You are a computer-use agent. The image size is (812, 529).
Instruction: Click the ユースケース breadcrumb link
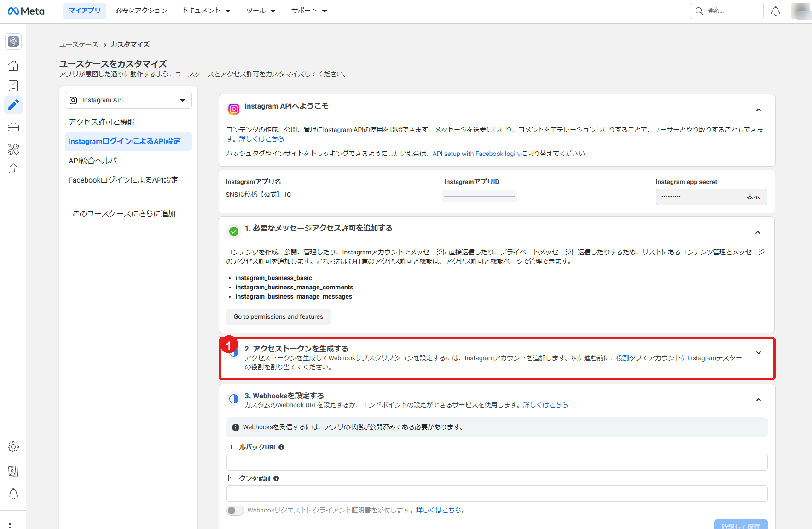[79, 45]
